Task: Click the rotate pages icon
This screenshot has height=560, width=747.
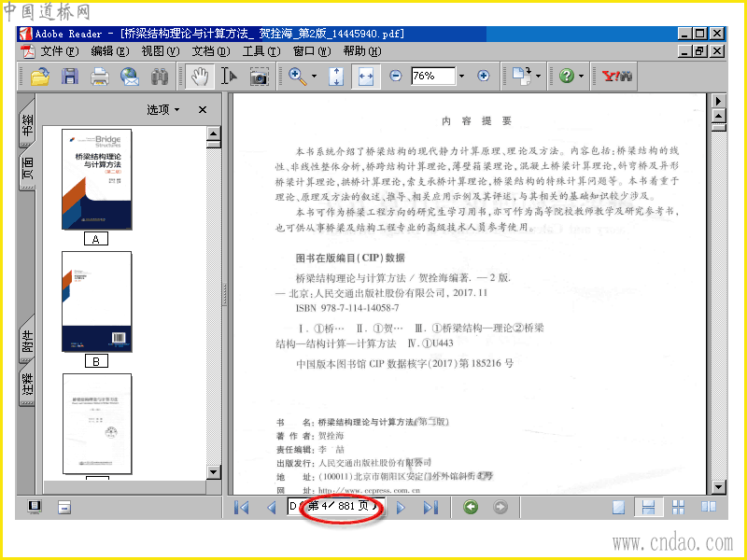Action: [522, 77]
